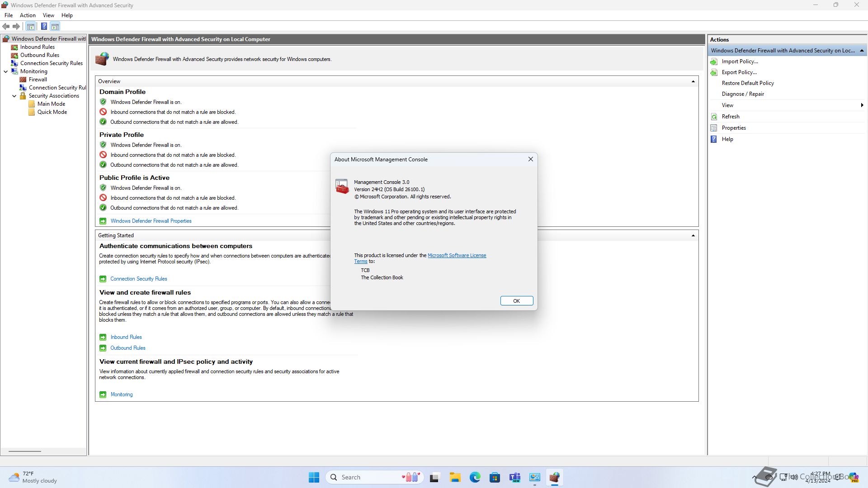Image resolution: width=868 pixels, height=488 pixels.
Task: Click green arrow beside Firewall Properties link
Action: [x=103, y=221]
